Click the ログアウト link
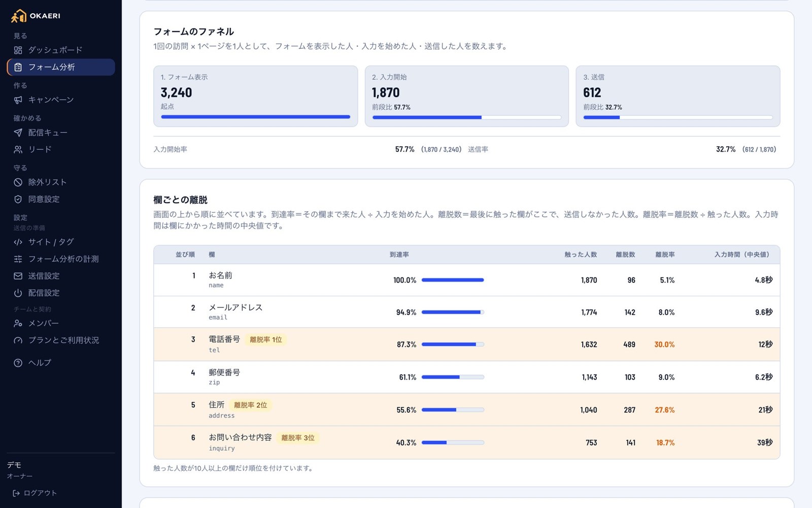Screen dimensions: 812x508 click(35, 493)
